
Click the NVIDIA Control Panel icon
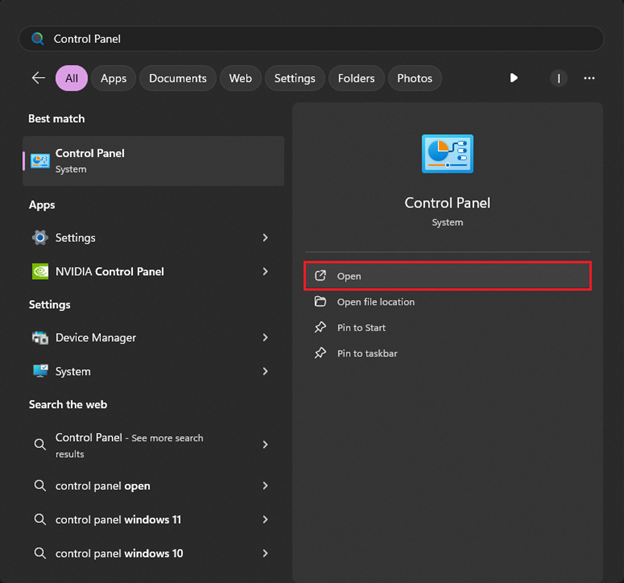[40, 271]
